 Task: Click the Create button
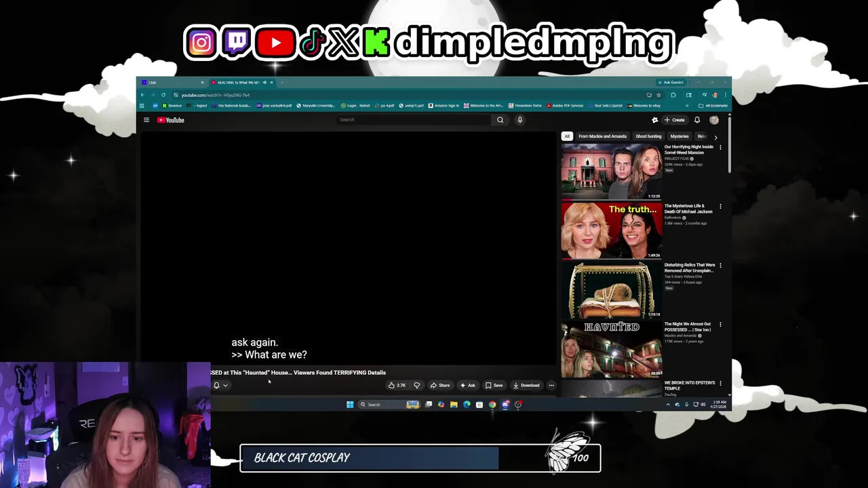pos(675,120)
